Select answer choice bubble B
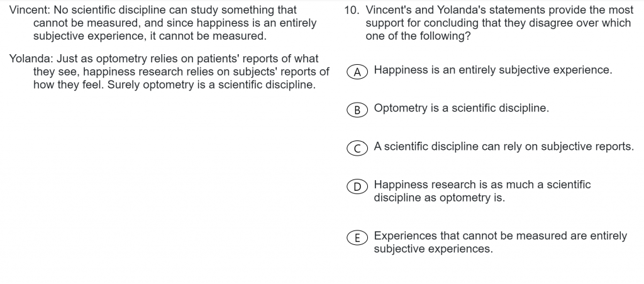 coord(357,110)
